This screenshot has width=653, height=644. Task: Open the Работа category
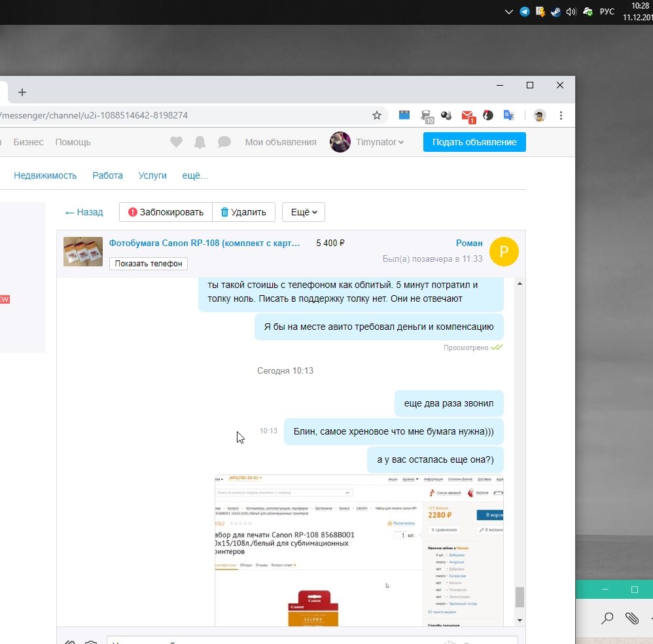[x=107, y=176]
